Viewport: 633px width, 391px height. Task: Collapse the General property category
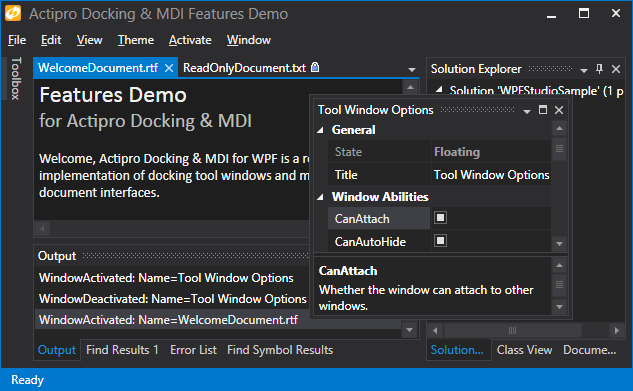click(x=321, y=130)
